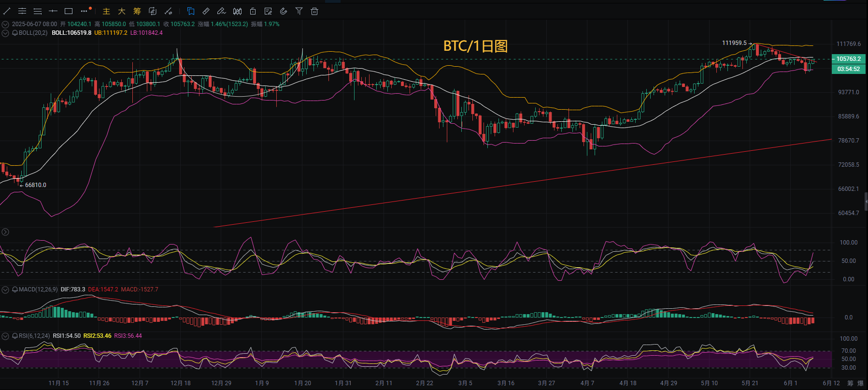Screen dimensions: 868x390
Task: Click the UB:111197.2 value
Action: [x=111, y=33]
